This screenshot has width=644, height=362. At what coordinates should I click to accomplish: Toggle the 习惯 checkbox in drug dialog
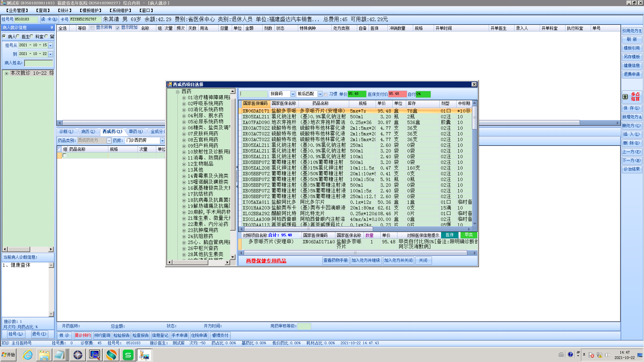click(x=325, y=95)
